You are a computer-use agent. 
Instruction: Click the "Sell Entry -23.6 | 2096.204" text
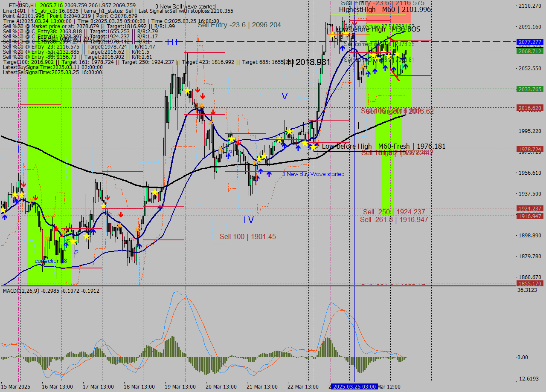click(x=239, y=25)
